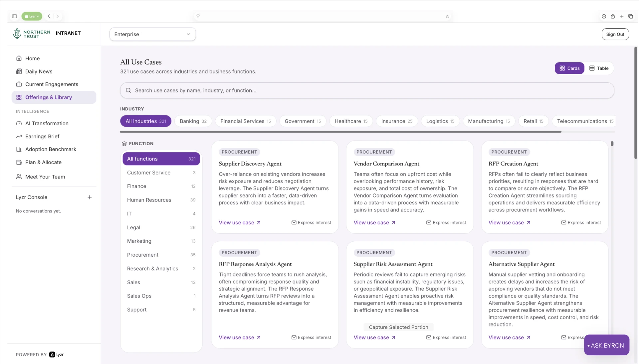Click the Plan & Allocate calendar icon
Screen dimensions: 639x364
[19, 162]
